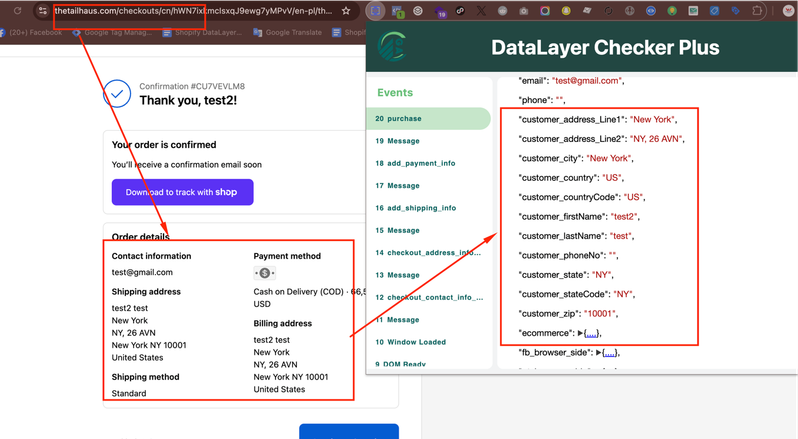Click the Standard shipping method text

pyautogui.click(x=129, y=393)
